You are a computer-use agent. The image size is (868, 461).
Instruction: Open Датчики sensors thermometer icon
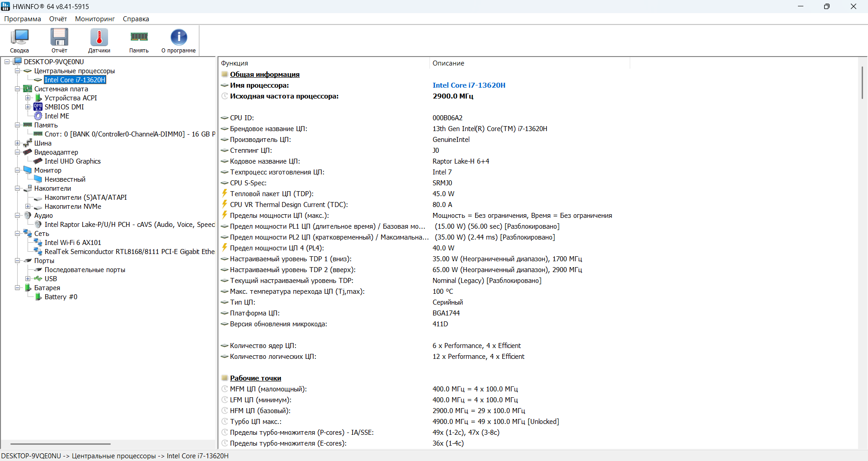point(99,38)
